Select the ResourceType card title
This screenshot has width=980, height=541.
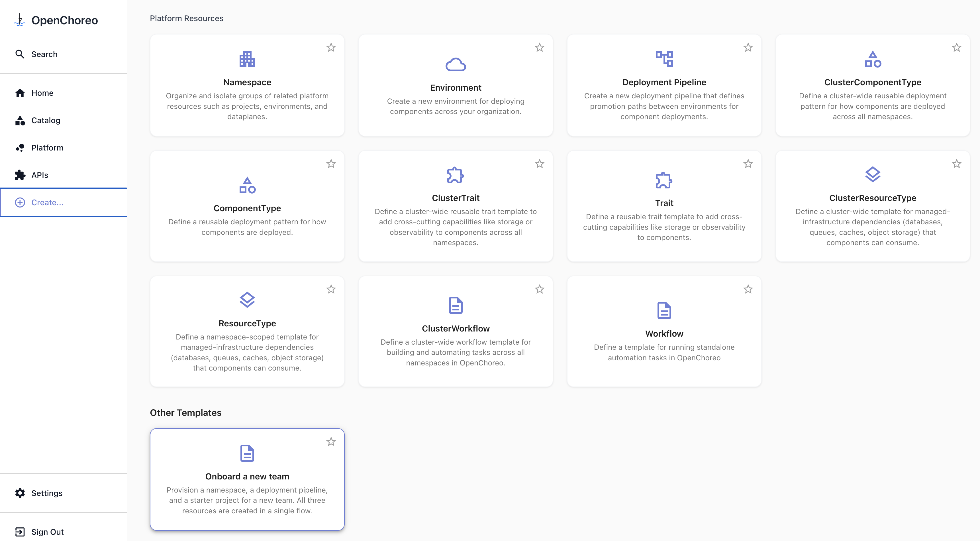(x=247, y=323)
